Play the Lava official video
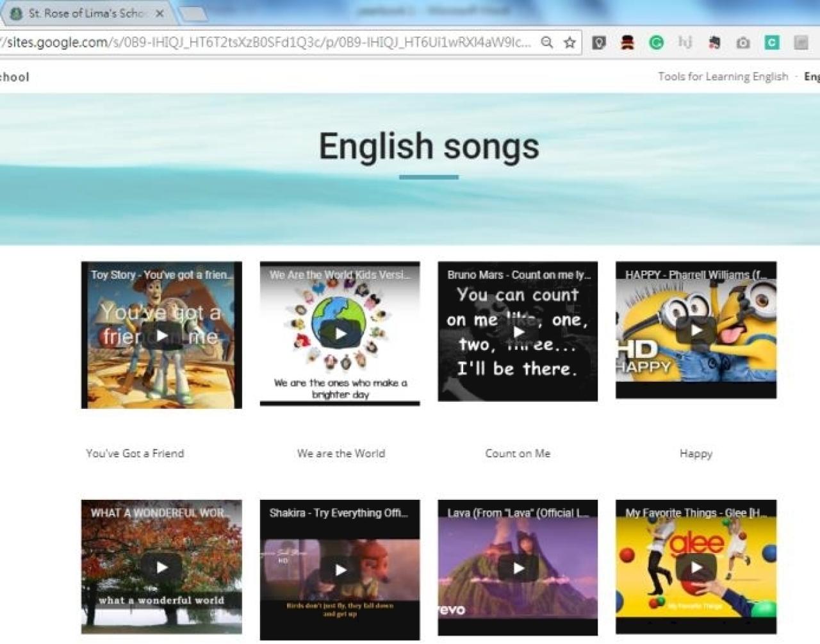 (518, 568)
